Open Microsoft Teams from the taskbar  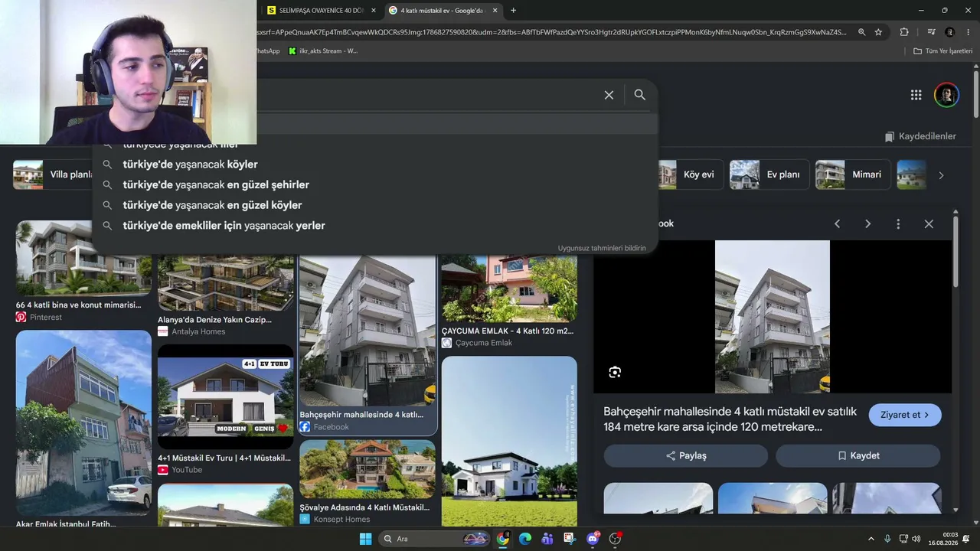547,539
